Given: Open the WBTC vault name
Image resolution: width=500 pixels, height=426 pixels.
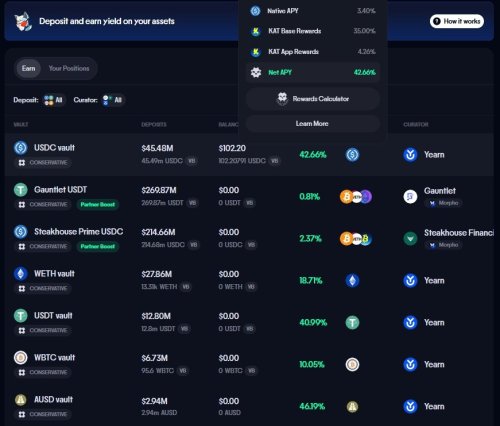Looking at the screenshot, I should pyautogui.click(x=54, y=358).
